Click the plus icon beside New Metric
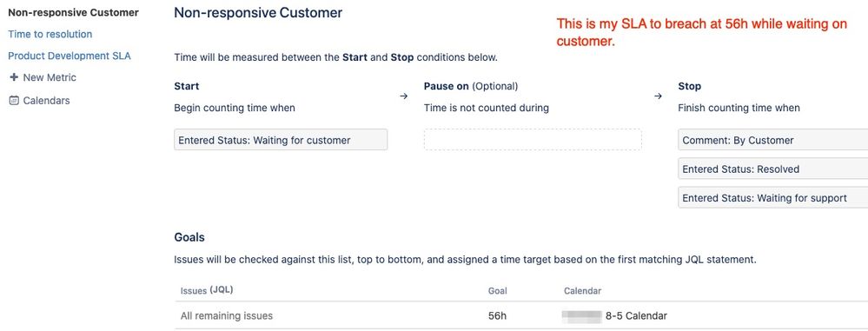The image size is (868, 331). pyautogui.click(x=14, y=77)
